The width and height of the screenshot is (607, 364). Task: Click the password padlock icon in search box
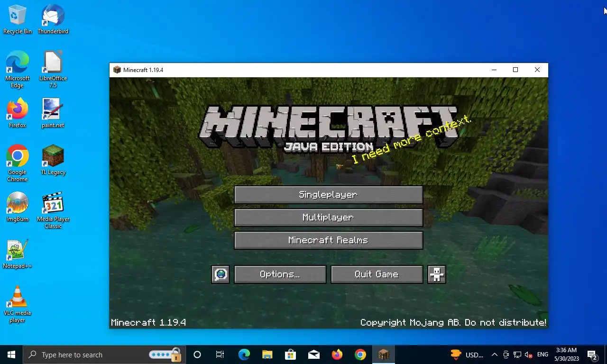click(176, 354)
